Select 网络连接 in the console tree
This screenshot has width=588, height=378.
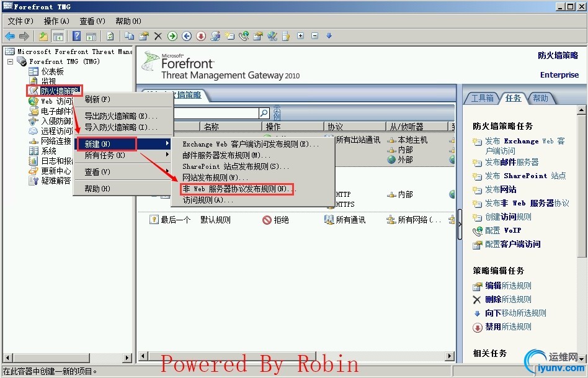coord(56,141)
